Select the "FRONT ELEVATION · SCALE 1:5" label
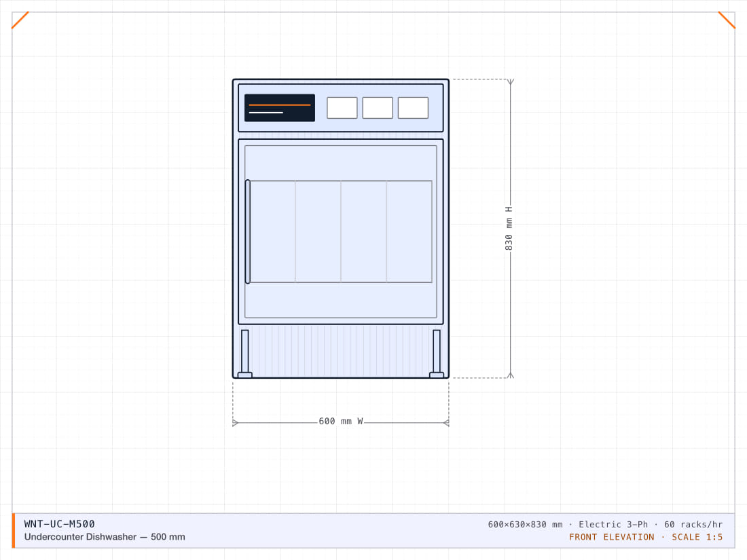The width and height of the screenshot is (747, 560). [646, 537]
